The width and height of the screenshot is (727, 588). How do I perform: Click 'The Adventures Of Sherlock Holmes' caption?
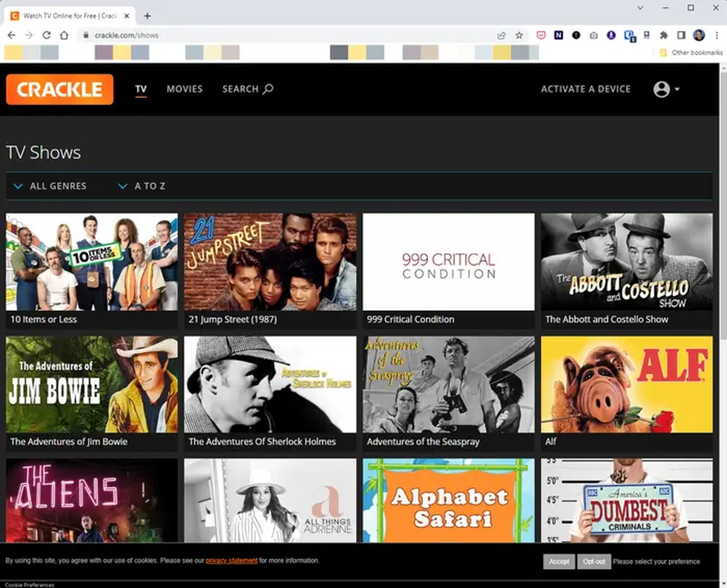click(x=262, y=441)
